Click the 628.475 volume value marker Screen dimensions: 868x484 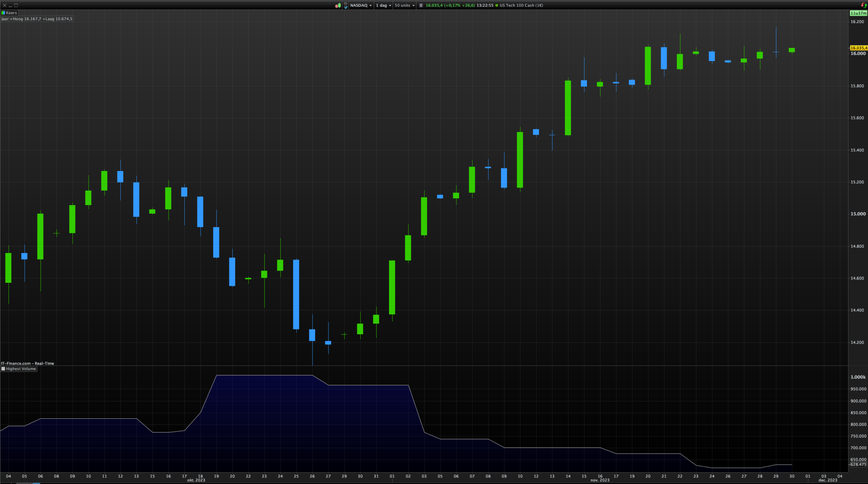858,465
